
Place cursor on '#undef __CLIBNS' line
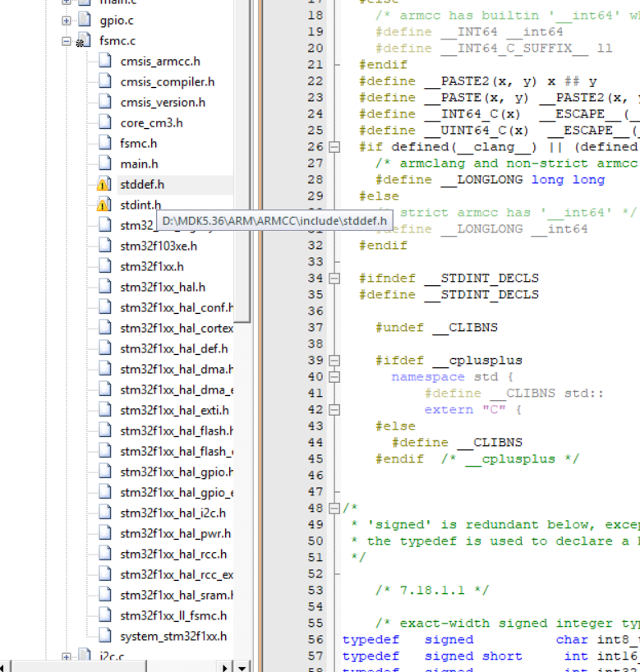(436, 328)
